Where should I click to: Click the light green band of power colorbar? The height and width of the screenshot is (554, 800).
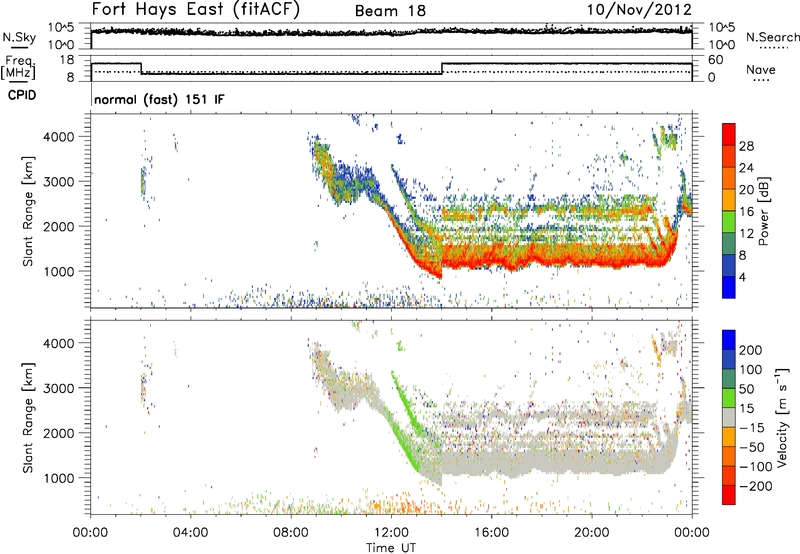[x=729, y=221]
